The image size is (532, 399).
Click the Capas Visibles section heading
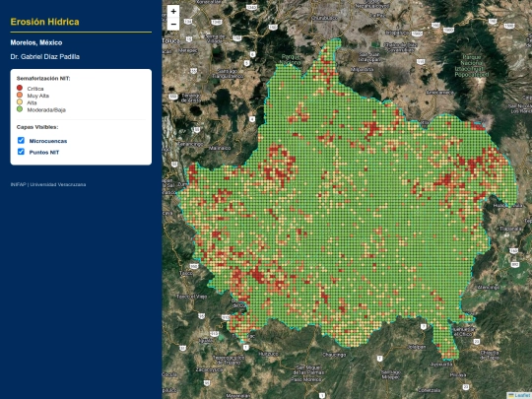37,127
